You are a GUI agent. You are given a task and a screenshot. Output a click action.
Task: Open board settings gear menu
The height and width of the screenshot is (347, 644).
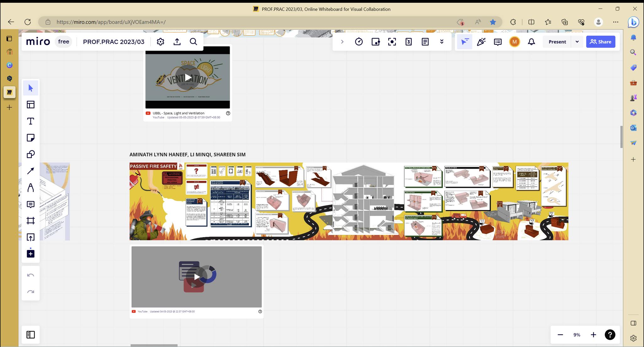[x=160, y=42]
